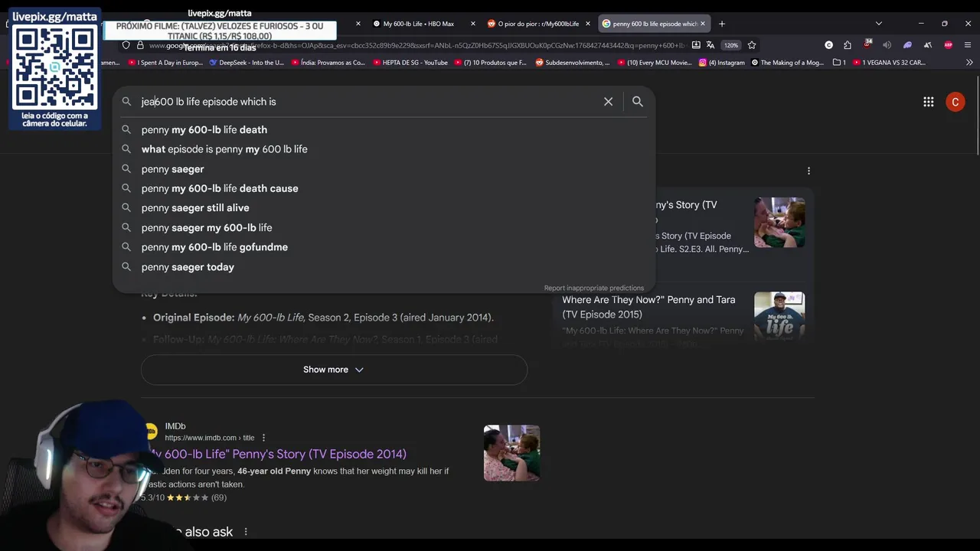980x551 pixels.
Task: Click inside the Google search text field
Action: click(367, 101)
